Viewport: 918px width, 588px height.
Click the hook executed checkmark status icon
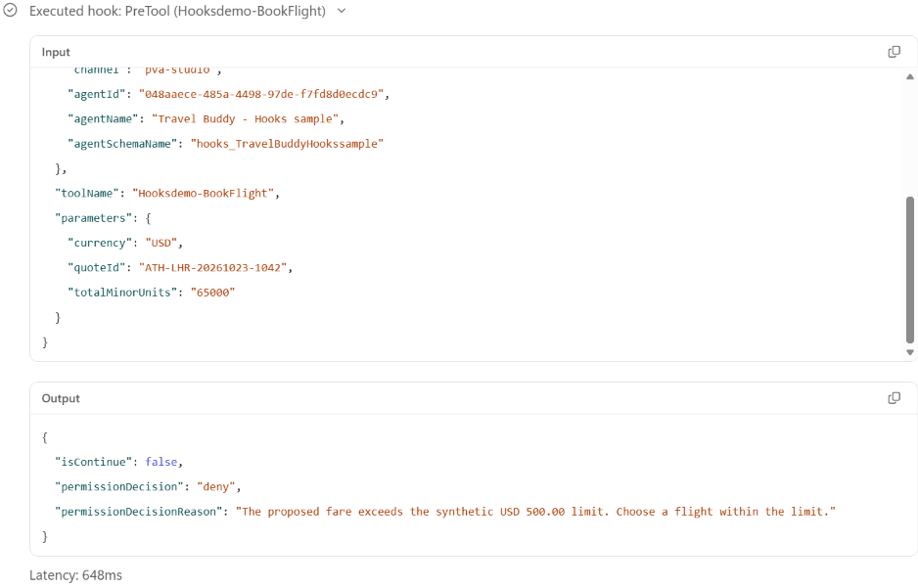click(11, 11)
